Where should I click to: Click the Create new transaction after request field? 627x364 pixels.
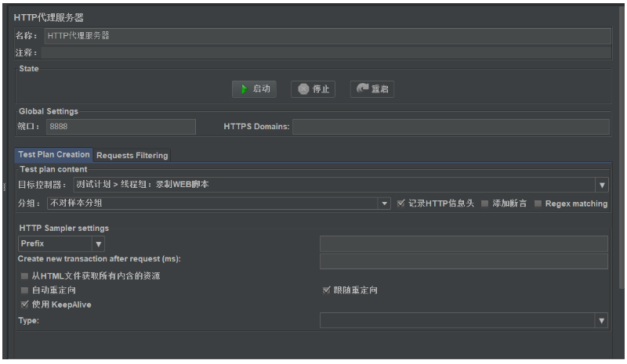[x=463, y=261]
